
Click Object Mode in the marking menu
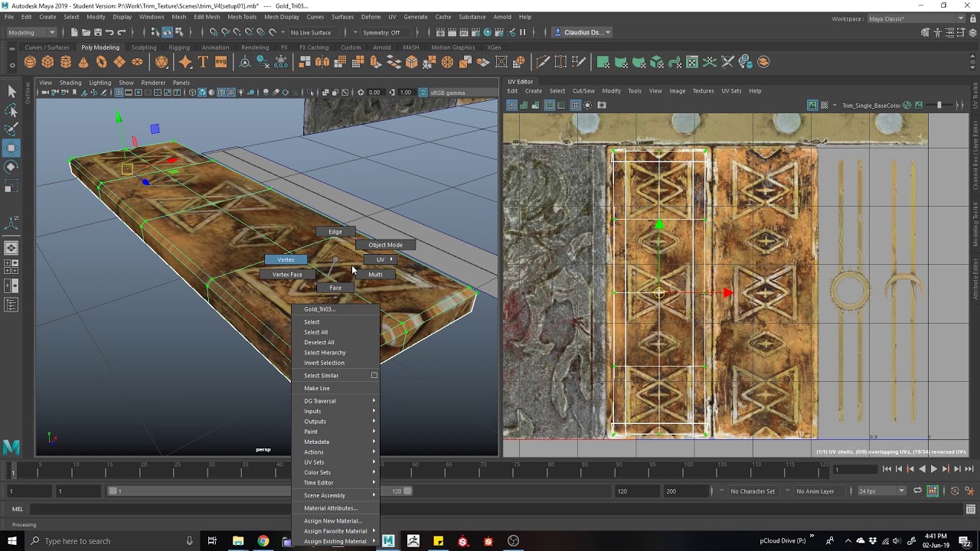pyautogui.click(x=385, y=245)
